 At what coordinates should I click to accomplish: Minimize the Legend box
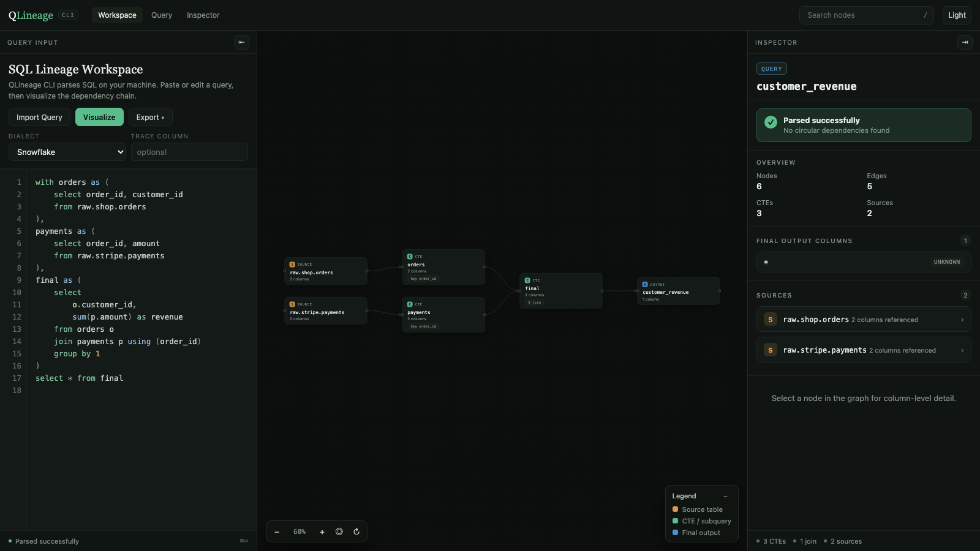coord(725,496)
